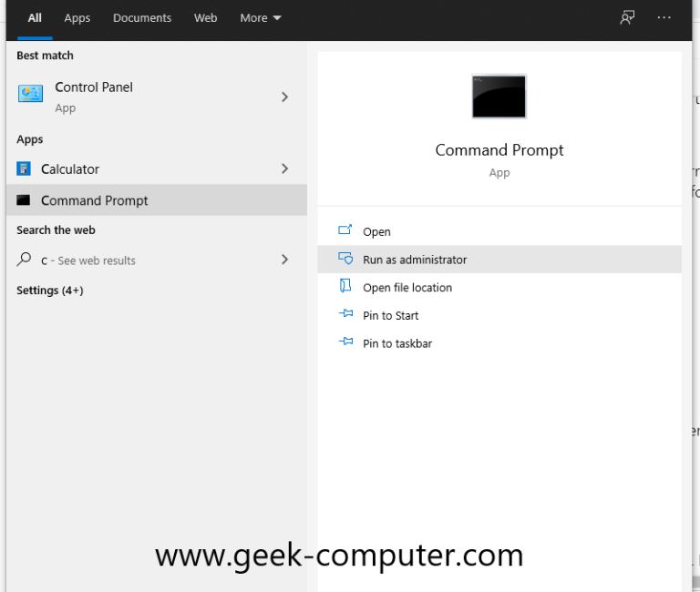Click the feedback icon in top bar
The width and height of the screenshot is (700, 592).
(627, 18)
